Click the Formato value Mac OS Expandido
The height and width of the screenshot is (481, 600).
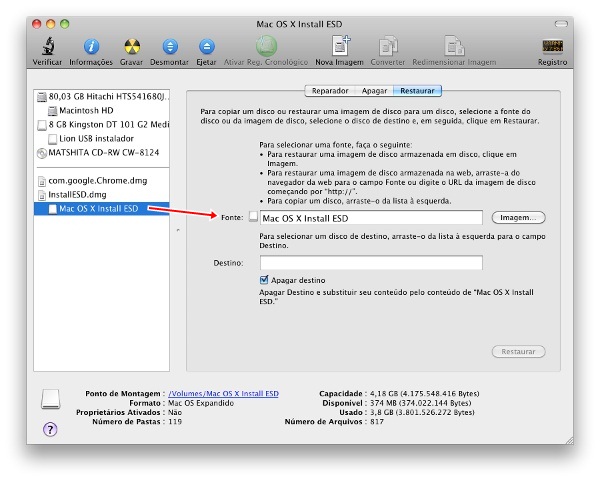201,403
